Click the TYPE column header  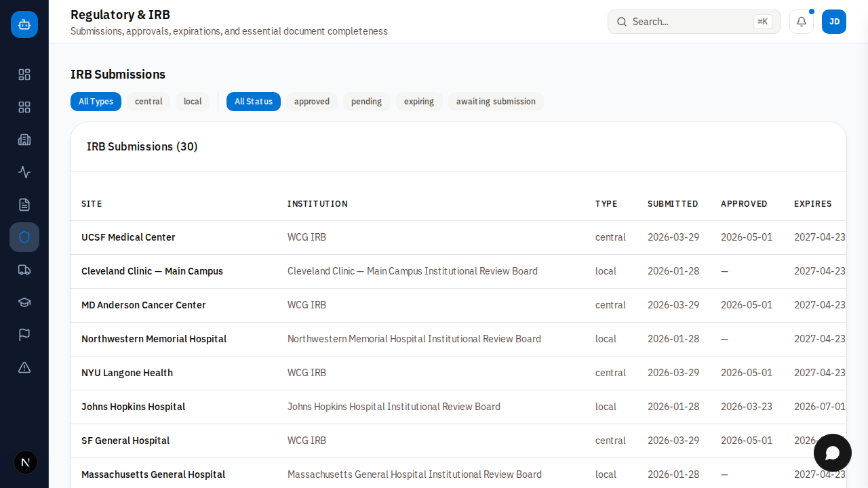tap(606, 204)
